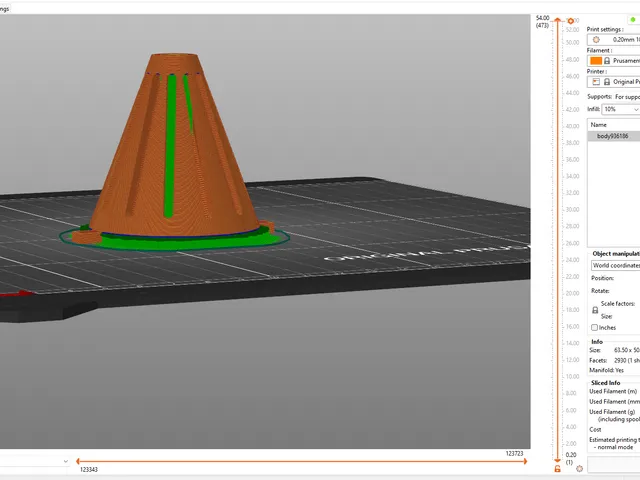Click the Position label

click(x=602, y=278)
